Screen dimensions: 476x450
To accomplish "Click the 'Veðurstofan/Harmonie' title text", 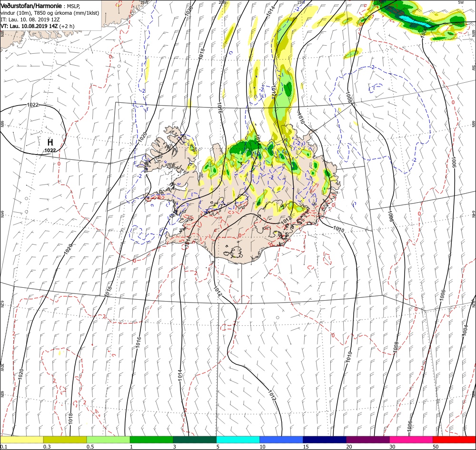I will tap(31, 6).
